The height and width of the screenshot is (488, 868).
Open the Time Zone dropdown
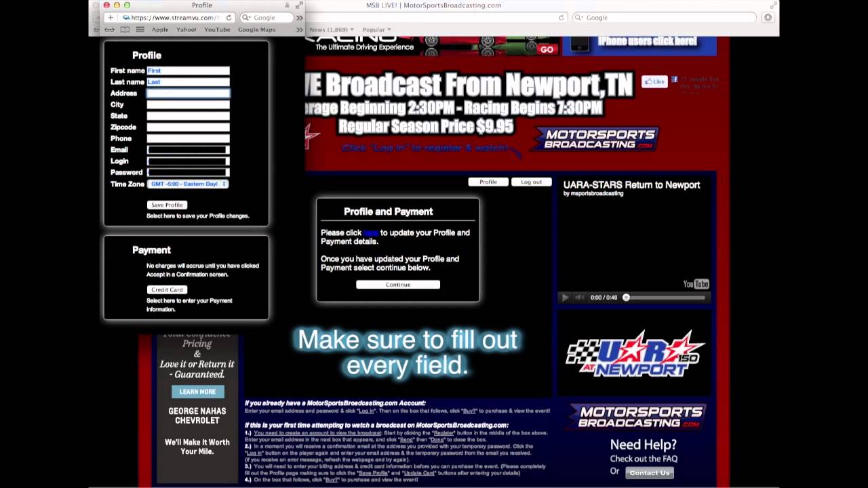[x=188, y=184]
